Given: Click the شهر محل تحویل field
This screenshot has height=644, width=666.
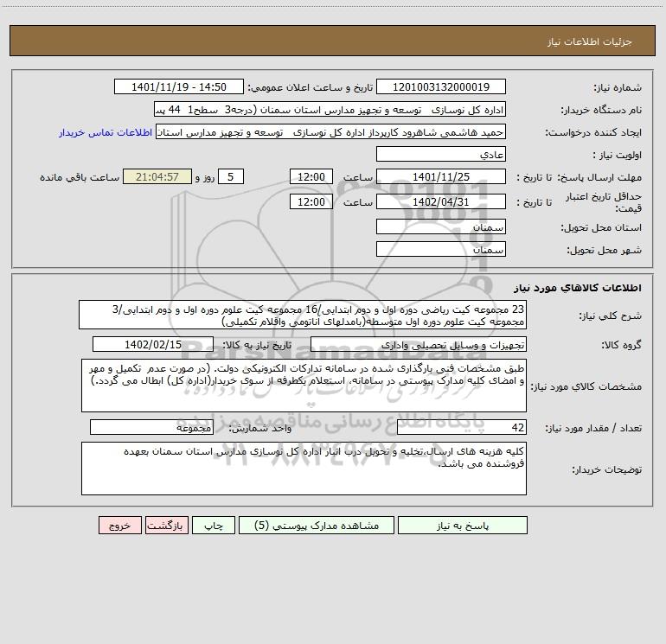Looking at the screenshot, I should tap(441, 249).
